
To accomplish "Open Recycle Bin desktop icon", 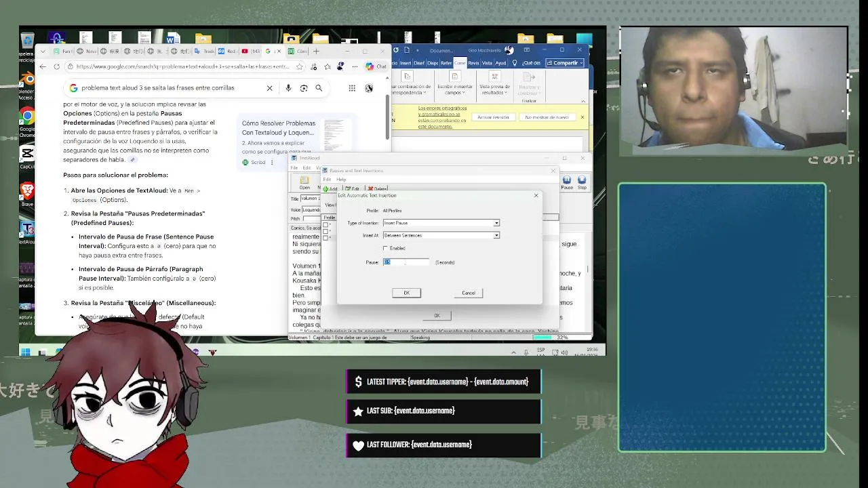I will tap(27, 42).
